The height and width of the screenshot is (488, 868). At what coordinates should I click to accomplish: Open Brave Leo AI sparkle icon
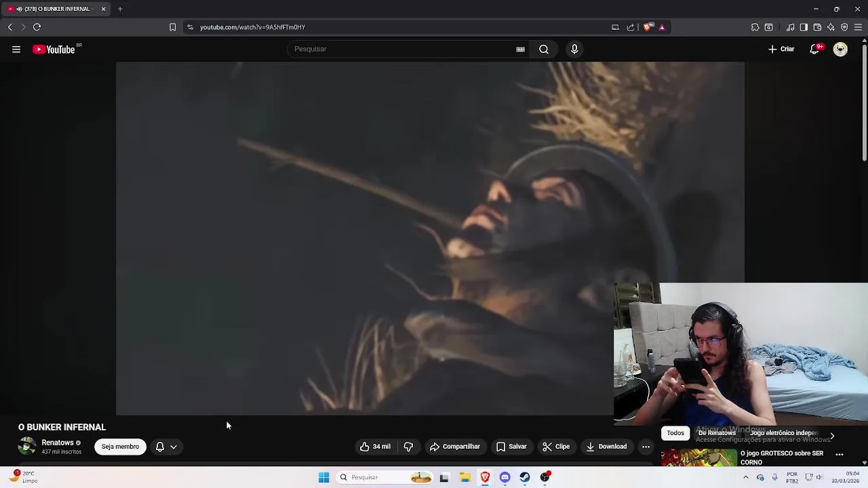[x=831, y=27]
